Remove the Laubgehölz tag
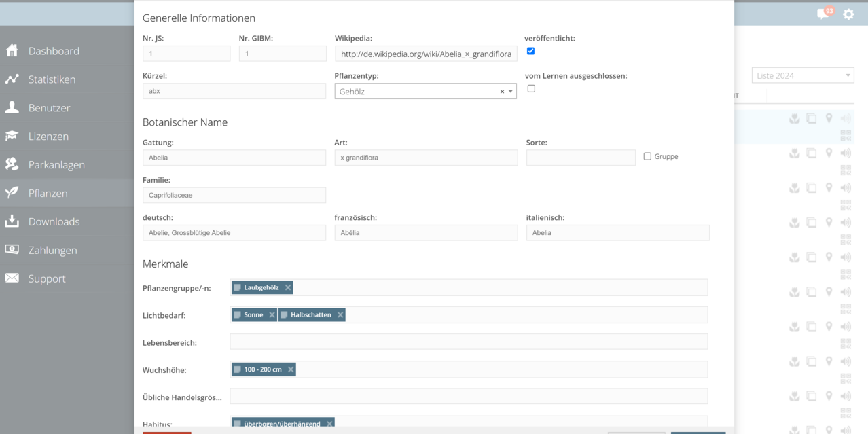Viewport: 868px width, 434px height. pyautogui.click(x=288, y=288)
